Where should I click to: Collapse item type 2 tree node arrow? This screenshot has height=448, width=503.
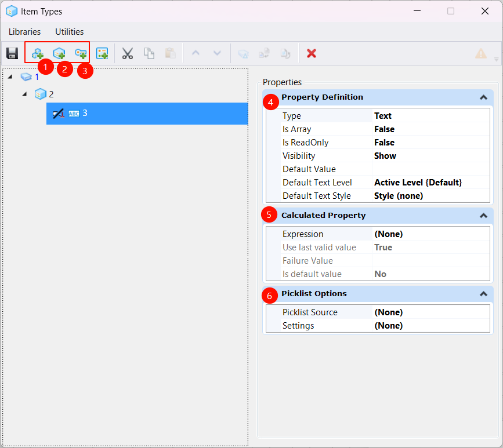point(24,94)
